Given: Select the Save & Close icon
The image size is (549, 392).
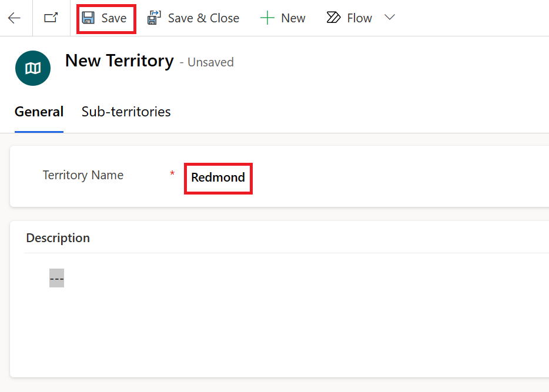Looking at the screenshot, I should (153, 17).
